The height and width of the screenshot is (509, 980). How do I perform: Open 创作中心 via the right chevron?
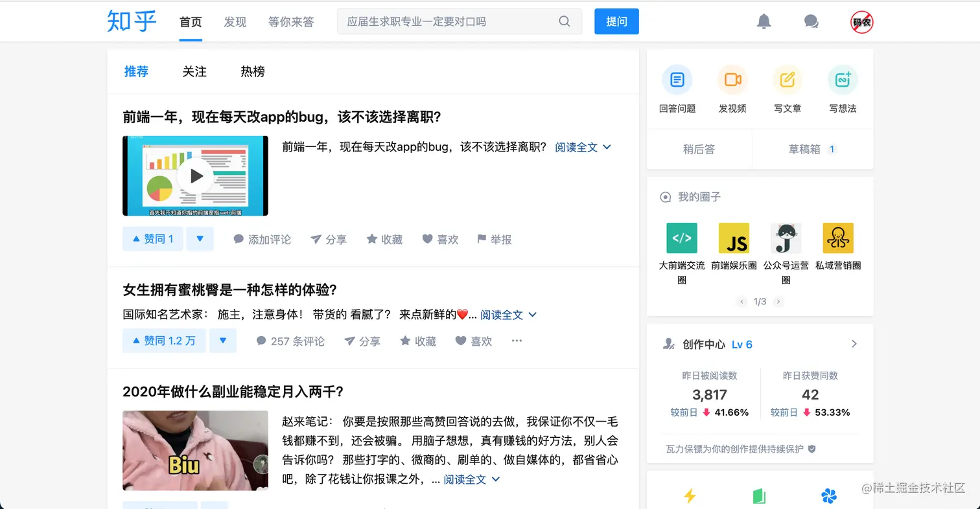coord(854,344)
